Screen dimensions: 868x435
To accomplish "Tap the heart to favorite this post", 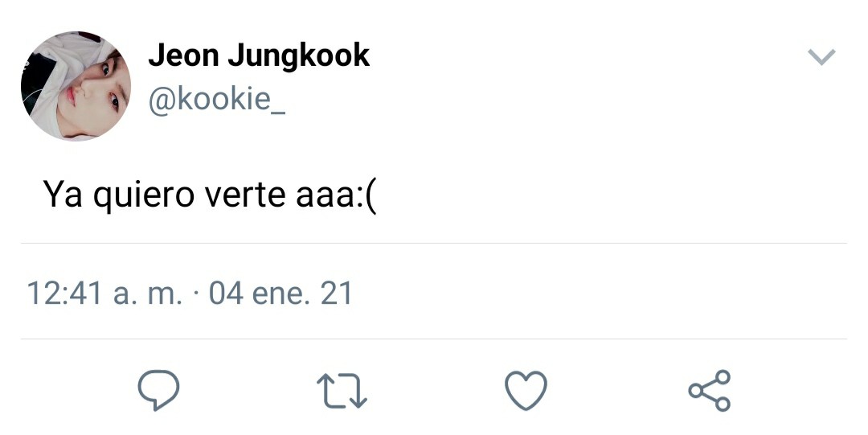I will (526, 391).
